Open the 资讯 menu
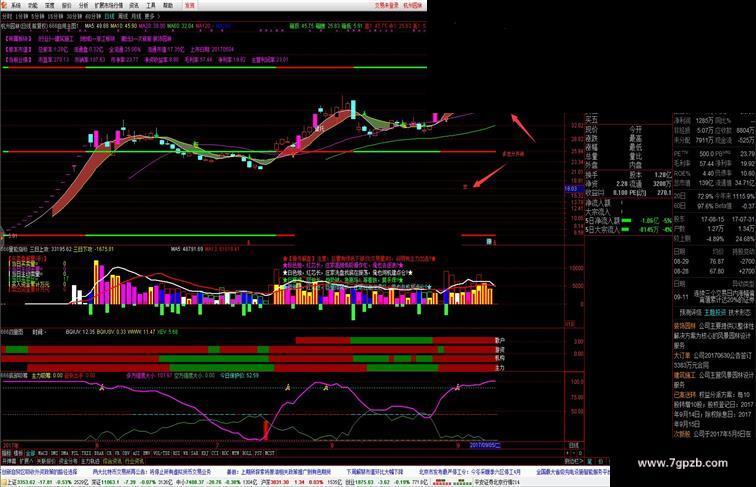Screen dimensions: 756x487 click(134, 6)
